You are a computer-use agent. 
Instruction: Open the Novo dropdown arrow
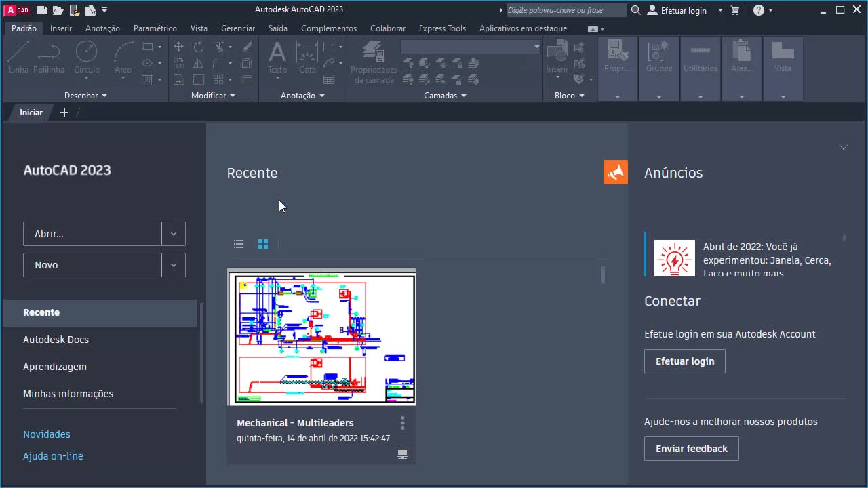174,265
